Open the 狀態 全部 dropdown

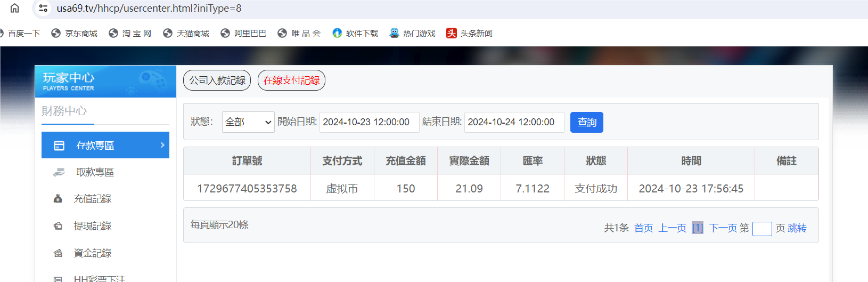pyautogui.click(x=248, y=122)
